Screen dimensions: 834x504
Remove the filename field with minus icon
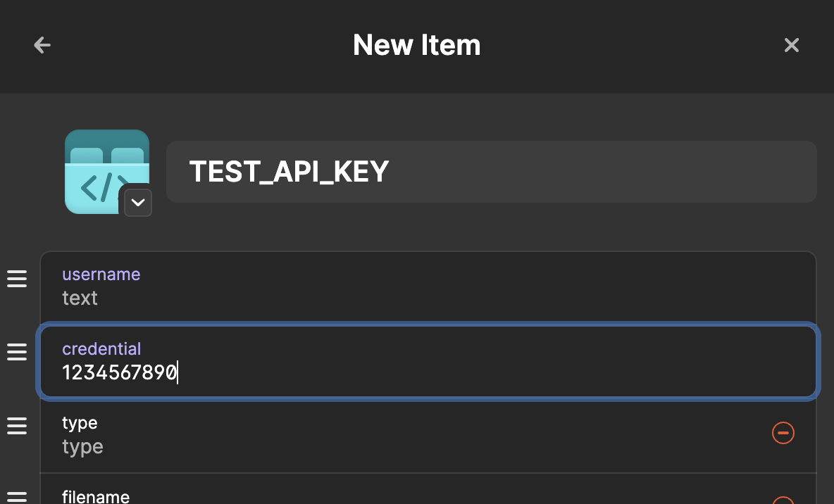[x=783, y=501]
